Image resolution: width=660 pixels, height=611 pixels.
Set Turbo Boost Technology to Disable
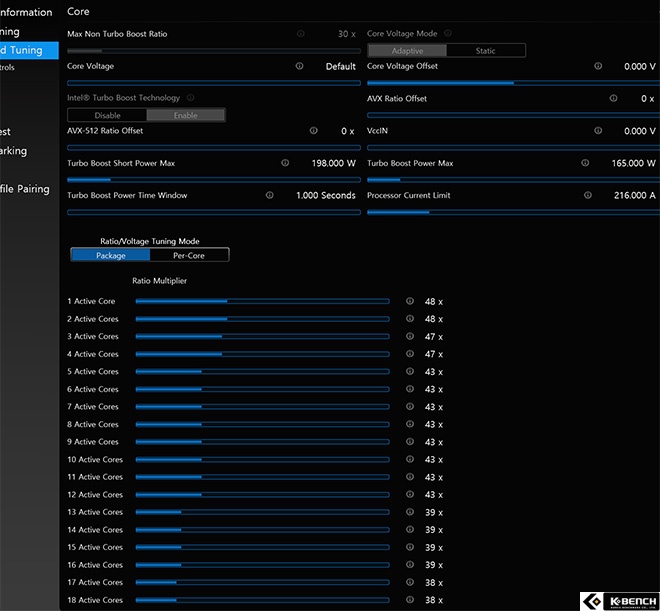[107, 115]
